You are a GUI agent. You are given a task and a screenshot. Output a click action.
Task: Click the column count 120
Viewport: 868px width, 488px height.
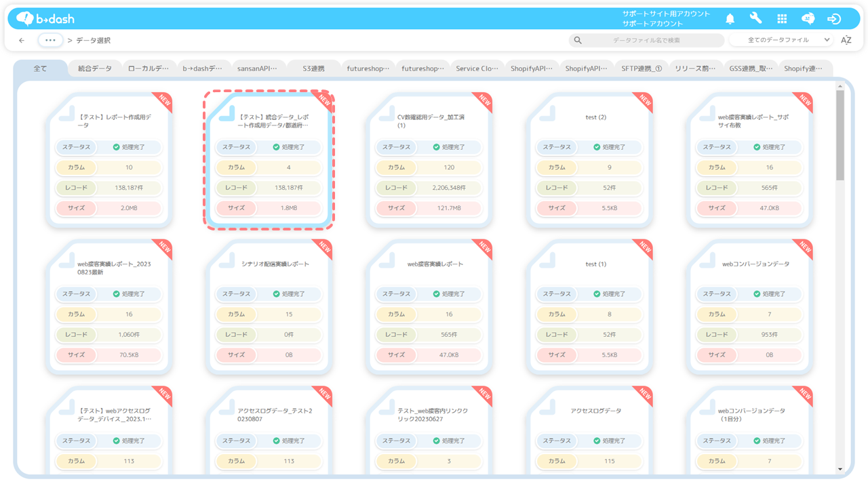coord(449,167)
